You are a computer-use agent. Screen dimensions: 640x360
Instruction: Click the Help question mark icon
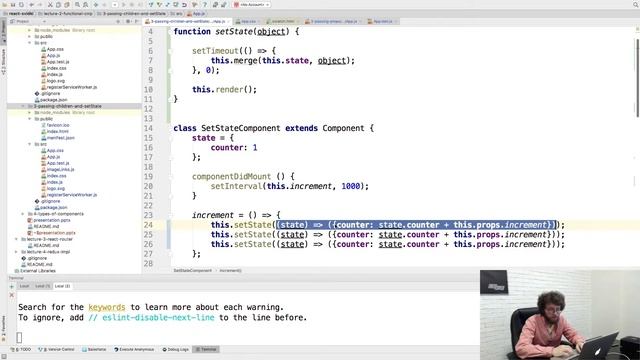coord(205,4)
